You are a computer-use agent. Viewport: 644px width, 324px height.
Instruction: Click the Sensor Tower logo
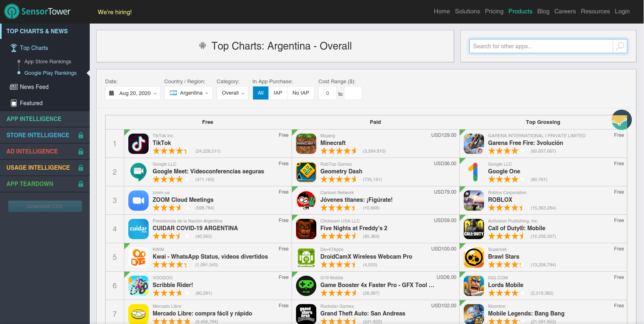(37, 11)
